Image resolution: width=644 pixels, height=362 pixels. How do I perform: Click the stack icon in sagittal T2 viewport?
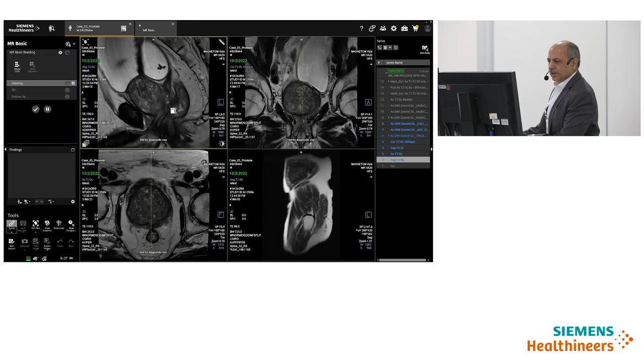(x=86, y=144)
